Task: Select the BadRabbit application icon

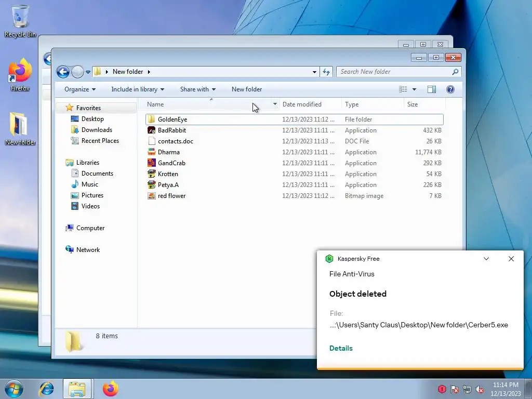Action: 151,130
